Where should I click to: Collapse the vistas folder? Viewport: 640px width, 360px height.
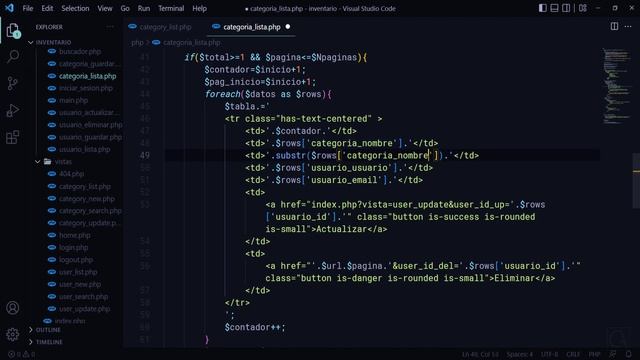63,162
